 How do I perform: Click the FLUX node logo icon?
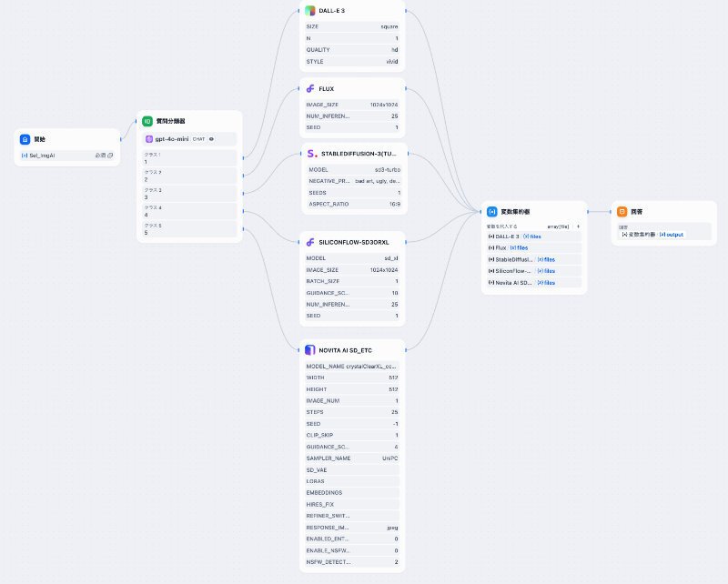coord(310,88)
